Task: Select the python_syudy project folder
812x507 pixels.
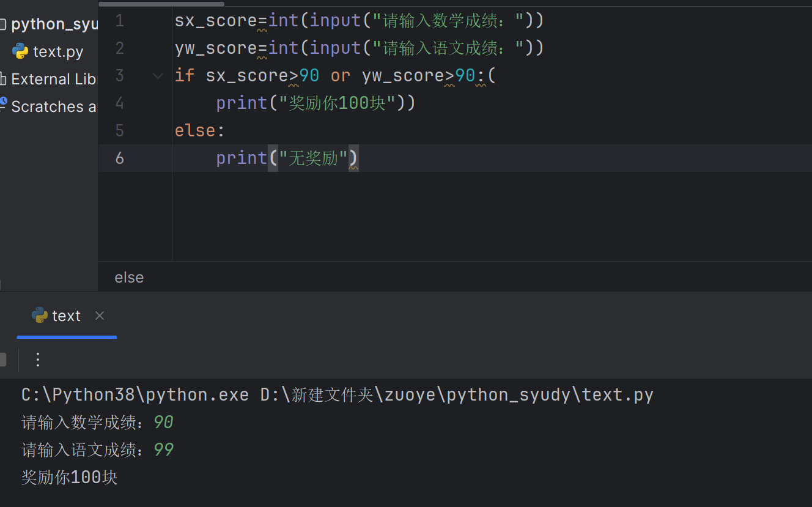Action: pyautogui.click(x=54, y=24)
